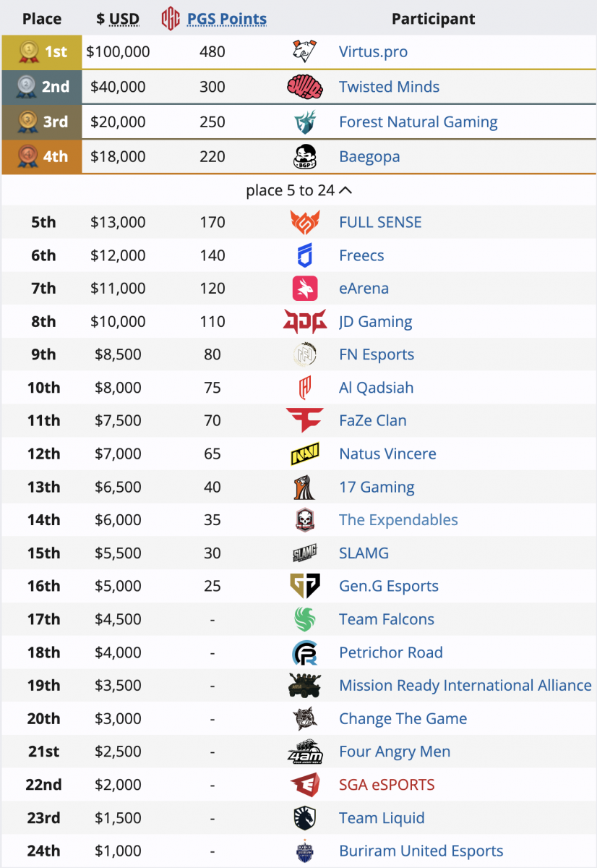
Task: Go to the SGA eSPORTS red link
Action: click(387, 785)
